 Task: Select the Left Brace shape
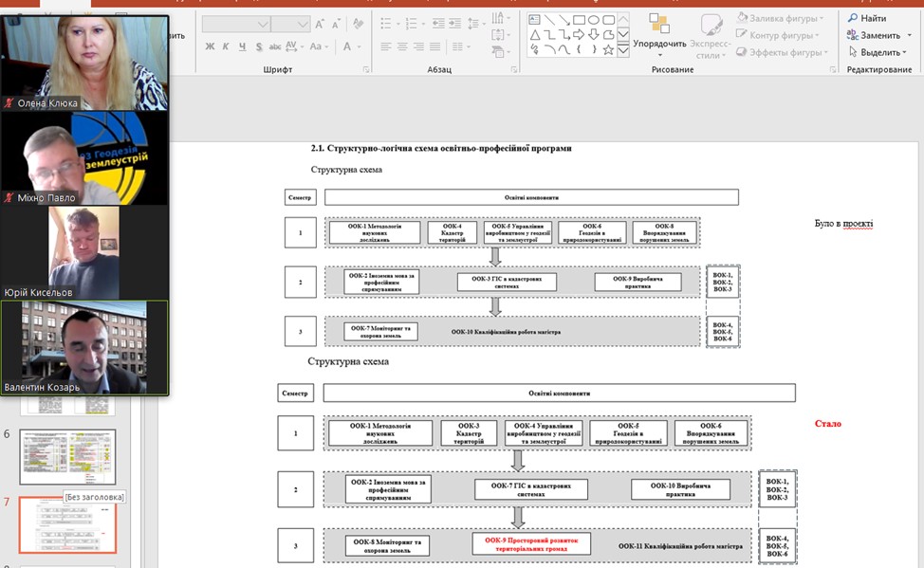click(579, 49)
